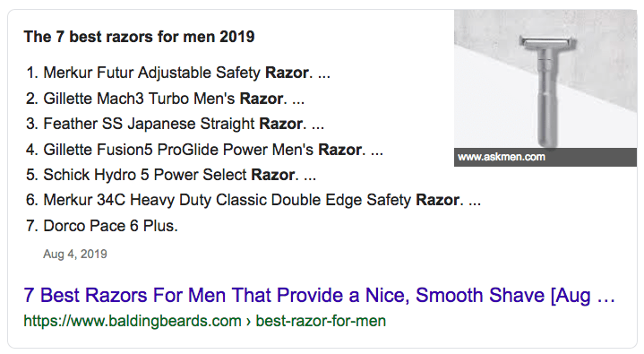
Task: Click the razor head in the thumbnail photo
Action: (x=548, y=42)
